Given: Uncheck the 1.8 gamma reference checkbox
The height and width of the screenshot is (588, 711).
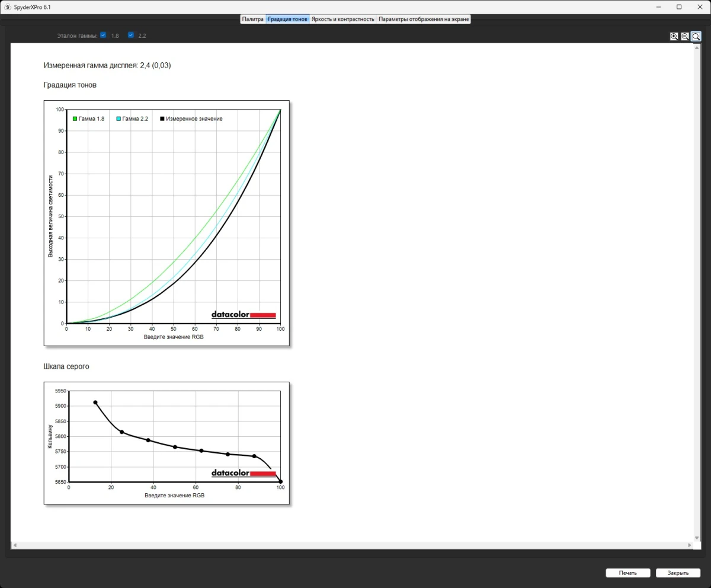Looking at the screenshot, I should pos(103,35).
